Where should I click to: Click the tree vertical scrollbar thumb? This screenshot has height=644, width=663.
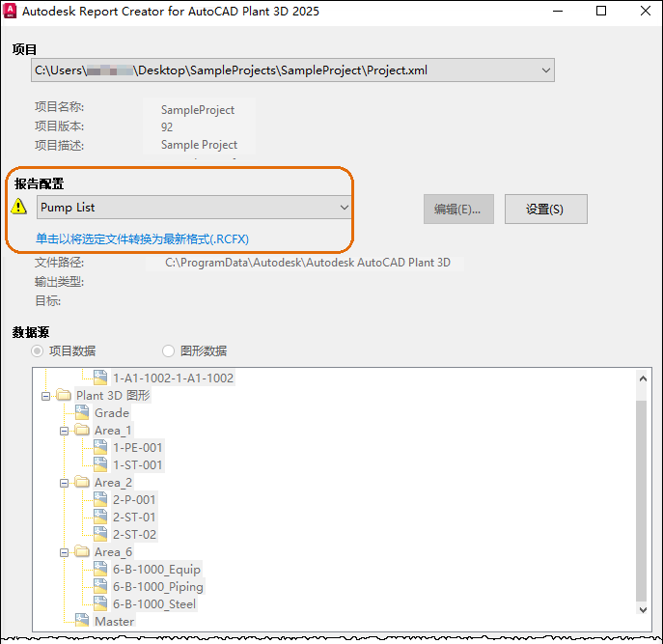tap(642, 500)
